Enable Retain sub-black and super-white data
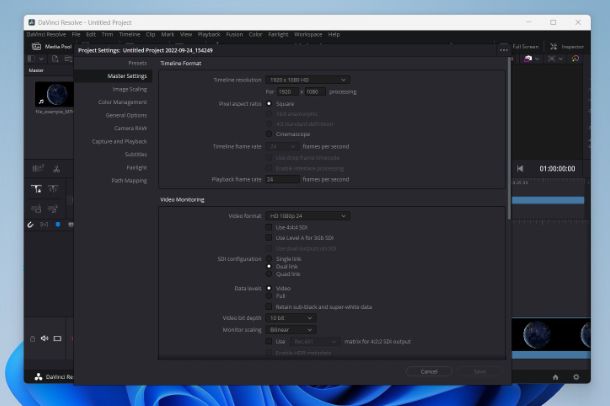The image size is (610, 406). point(269,307)
